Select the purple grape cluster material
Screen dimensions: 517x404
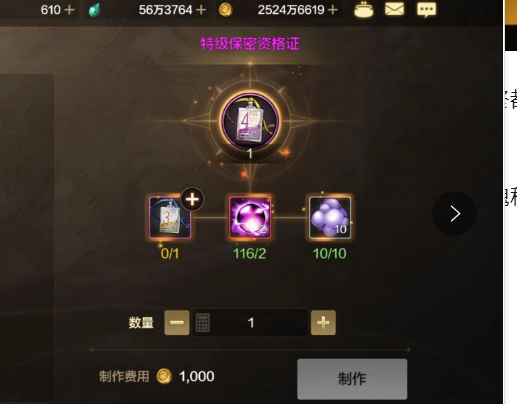pos(330,217)
